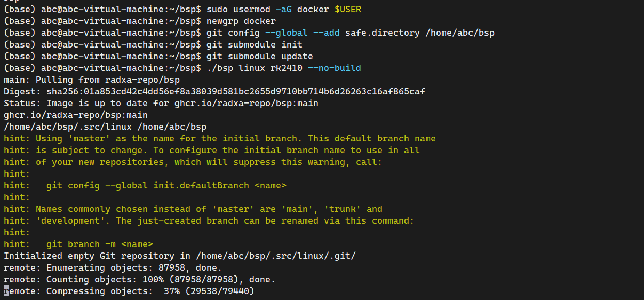The height and width of the screenshot is (300, 644).
Task: Click the 'Compressing objects: 37%' progress text
Action: [x=150, y=291]
